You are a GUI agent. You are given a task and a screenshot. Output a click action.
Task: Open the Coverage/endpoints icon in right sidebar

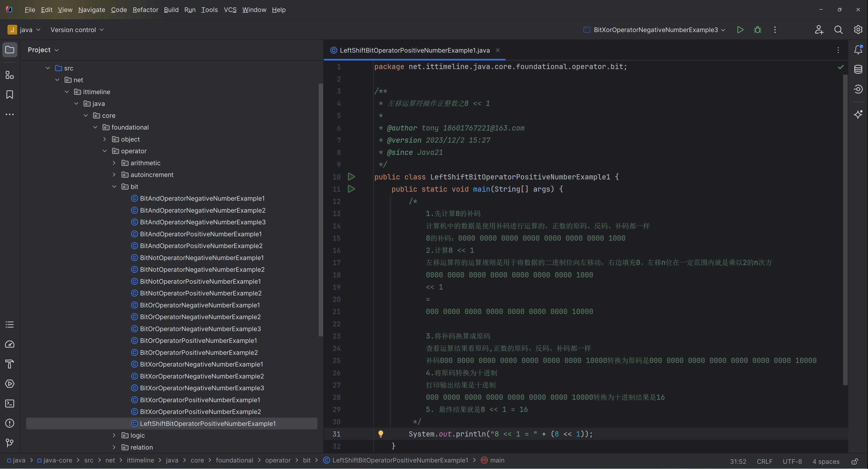click(858, 89)
